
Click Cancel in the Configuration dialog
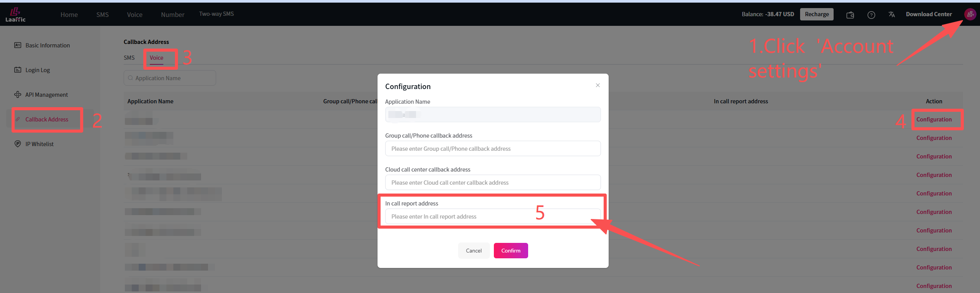point(473,251)
